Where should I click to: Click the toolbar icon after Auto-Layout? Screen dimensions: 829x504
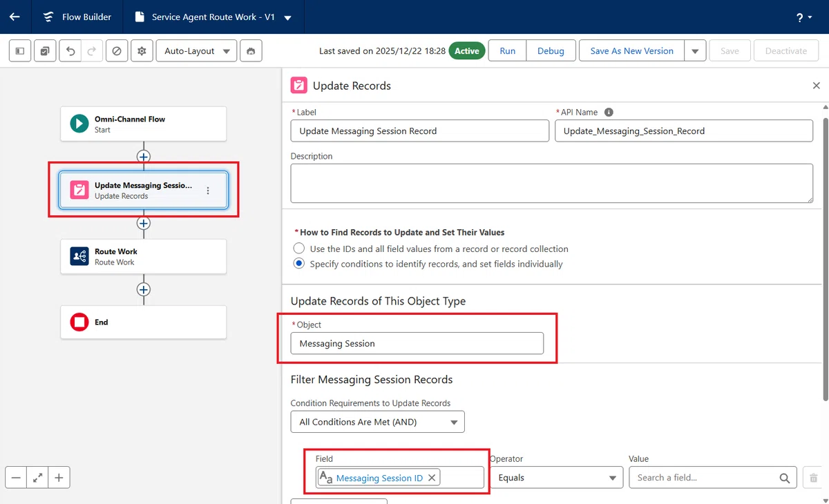pyautogui.click(x=251, y=51)
